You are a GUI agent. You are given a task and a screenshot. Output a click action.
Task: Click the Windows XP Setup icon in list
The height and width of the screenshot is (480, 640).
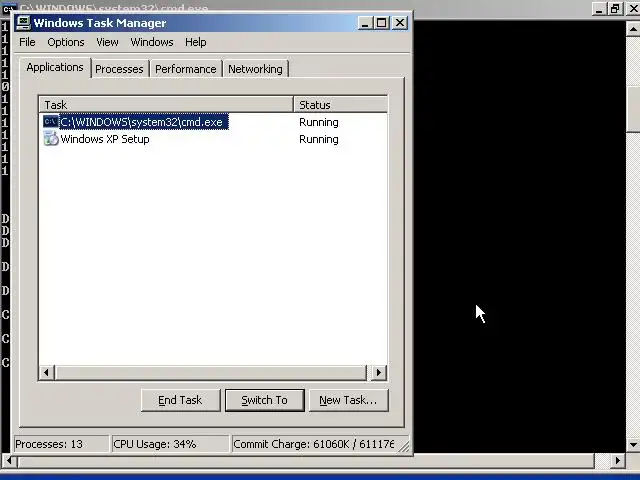(x=51, y=138)
